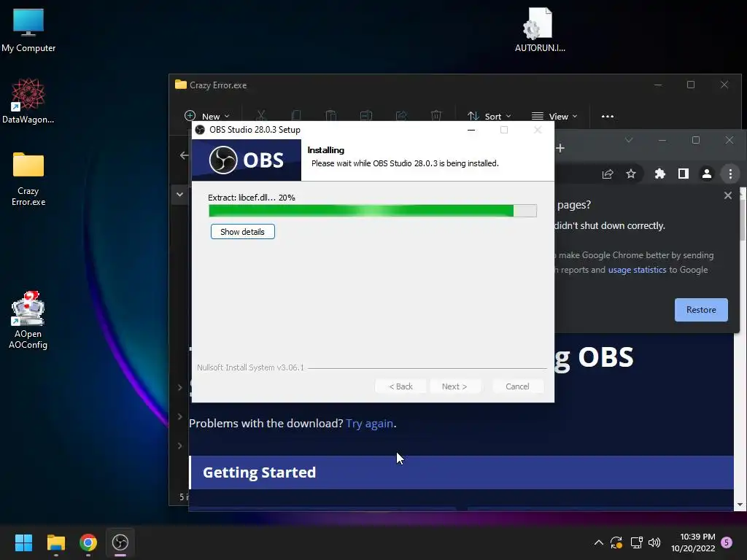The height and width of the screenshot is (560, 747).
Task: Cancel the OBS Studio setup
Action: click(x=517, y=386)
